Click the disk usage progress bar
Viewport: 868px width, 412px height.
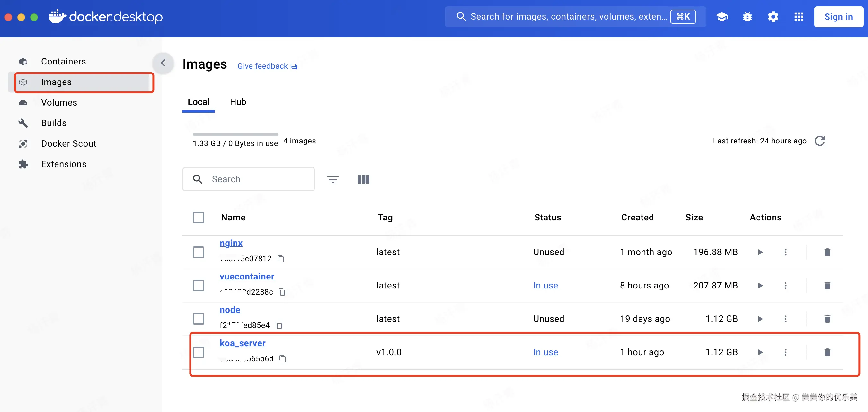coord(235,134)
